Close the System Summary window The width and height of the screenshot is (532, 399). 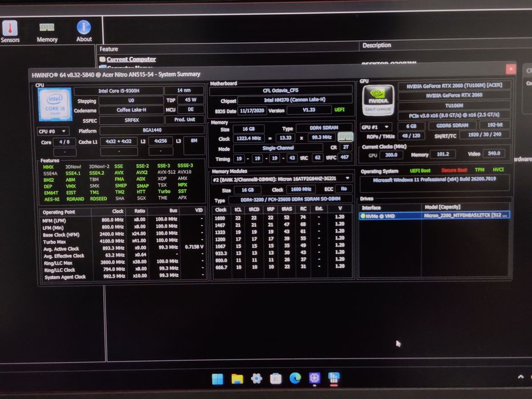click(511, 69)
